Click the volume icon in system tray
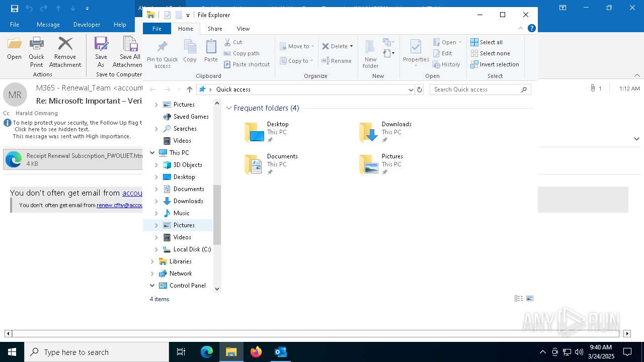The width and height of the screenshot is (644, 362). click(x=579, y=352)
